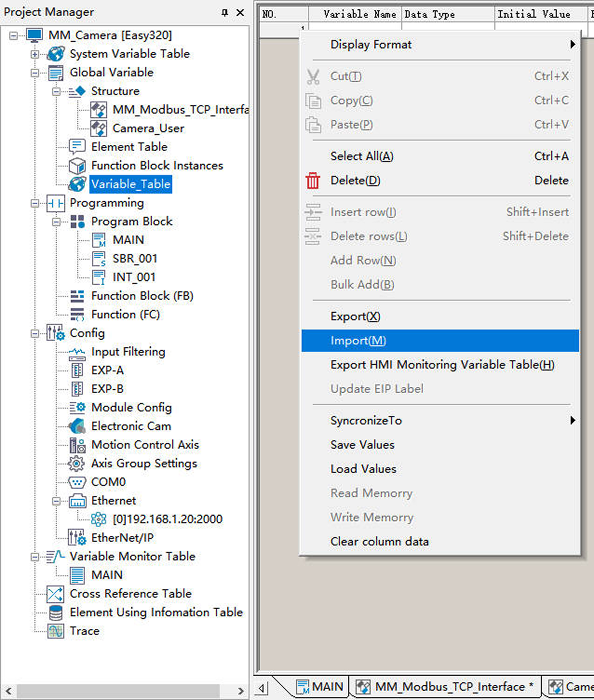Click the red Delete trash icon

point(313,181)
